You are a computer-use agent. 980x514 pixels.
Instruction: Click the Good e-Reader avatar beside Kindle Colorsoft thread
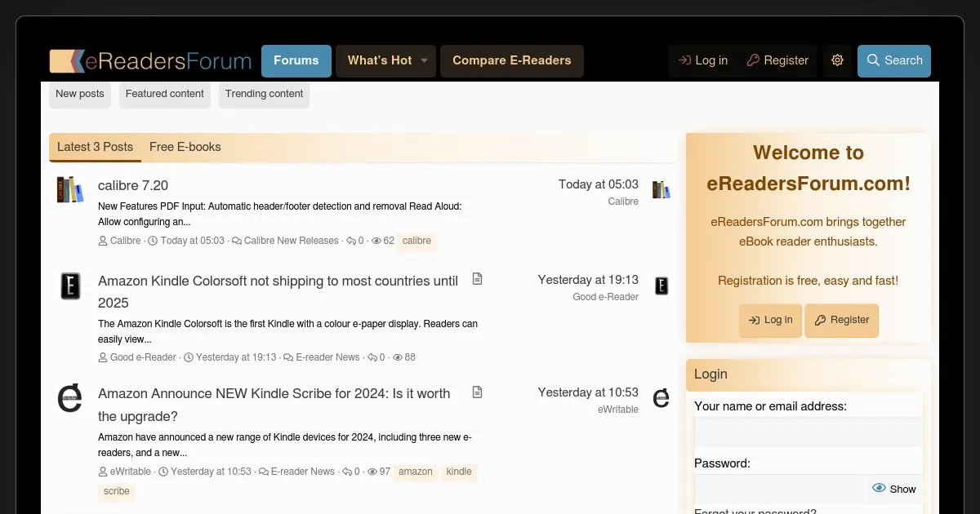tap(70, 286)
